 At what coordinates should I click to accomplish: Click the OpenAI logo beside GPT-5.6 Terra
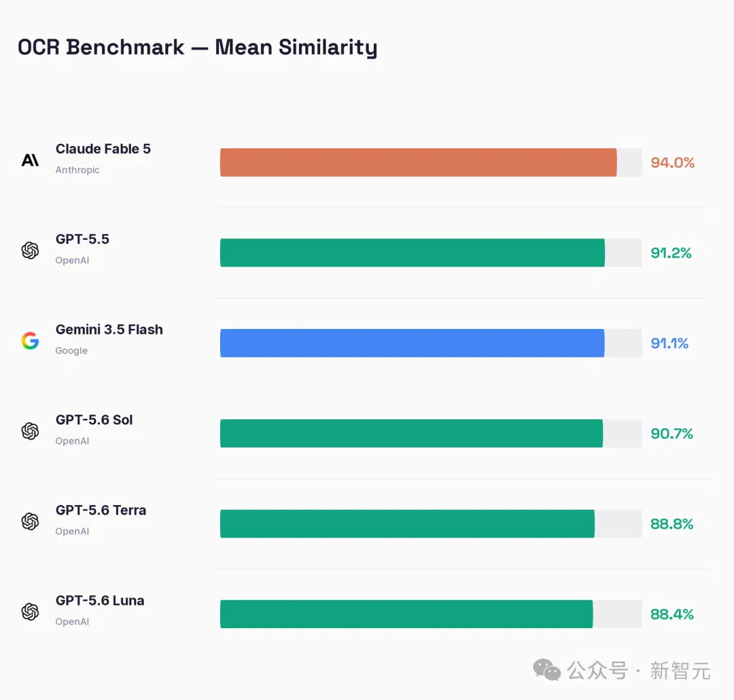pyautogui.click(x=30, y=522)
